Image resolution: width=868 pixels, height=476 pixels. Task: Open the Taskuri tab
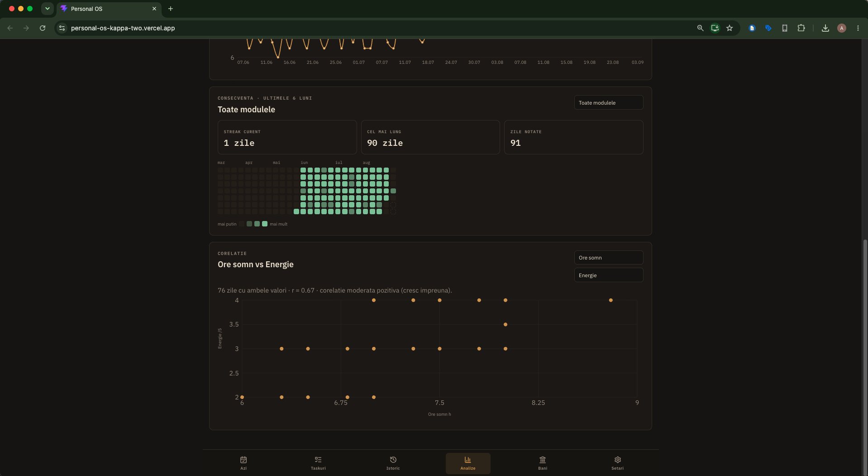pos(318,463)
